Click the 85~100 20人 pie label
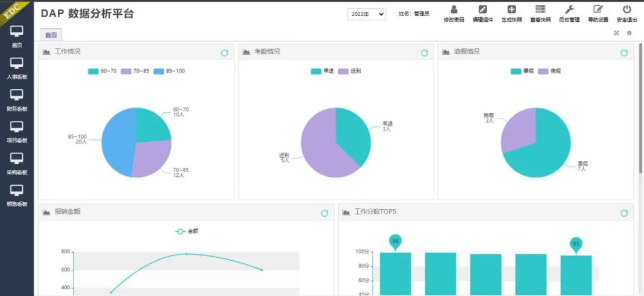This screenshot has width=644, height=296. point(77,139)
